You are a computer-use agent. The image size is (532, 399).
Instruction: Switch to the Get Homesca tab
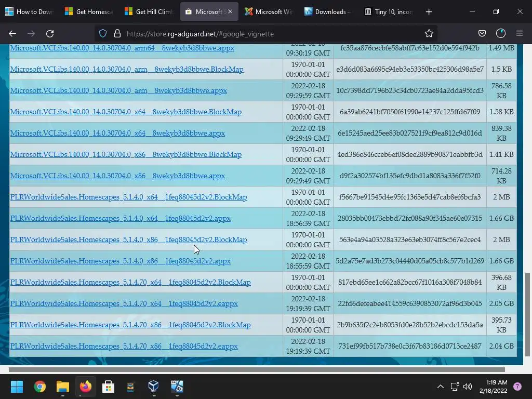pos(89,11)
